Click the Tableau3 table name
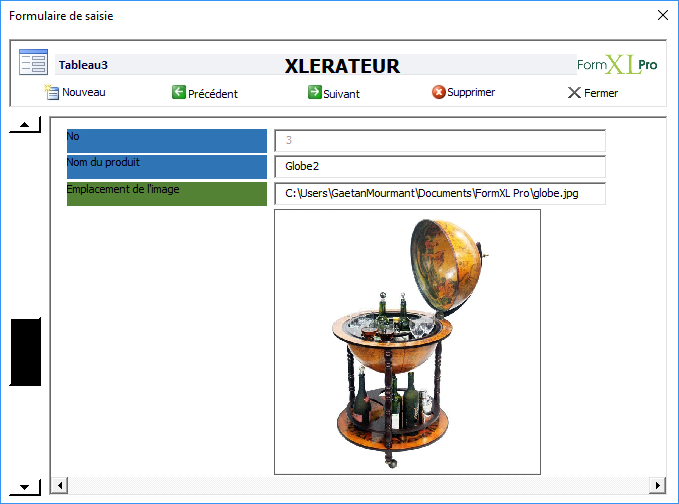679x504 pixels. tap(83, 65)
